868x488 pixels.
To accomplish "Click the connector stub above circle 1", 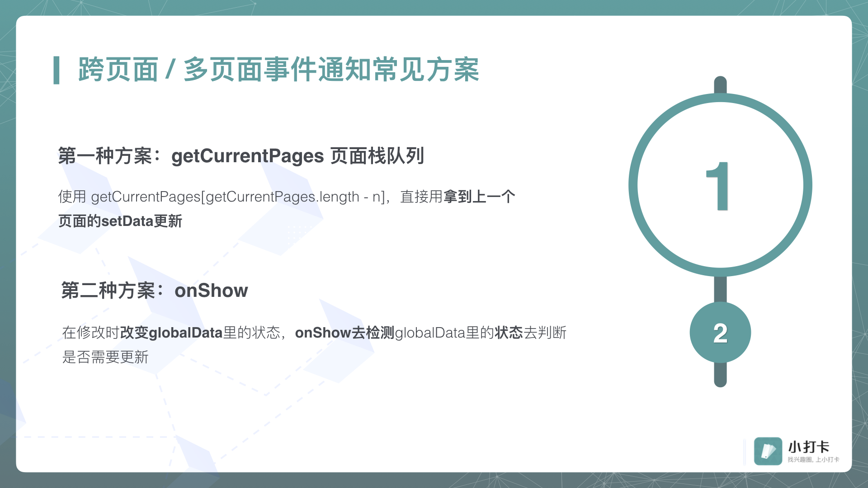I will [720, 84].
